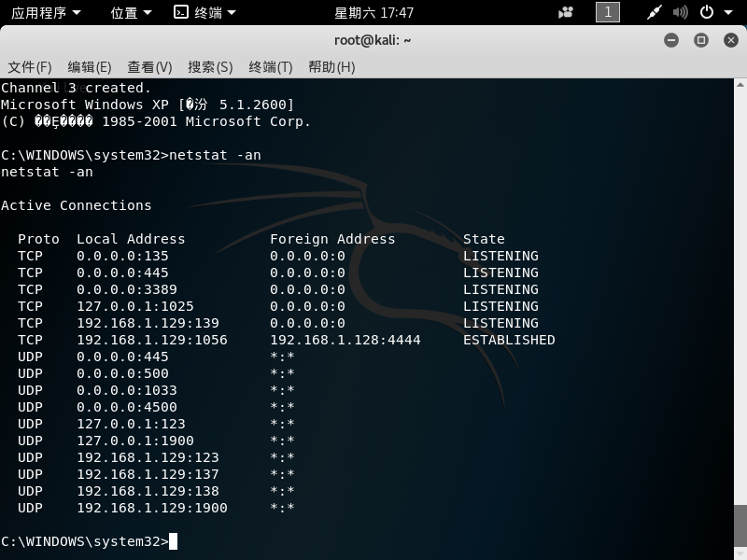Click the 'Proto' column header

38,239
